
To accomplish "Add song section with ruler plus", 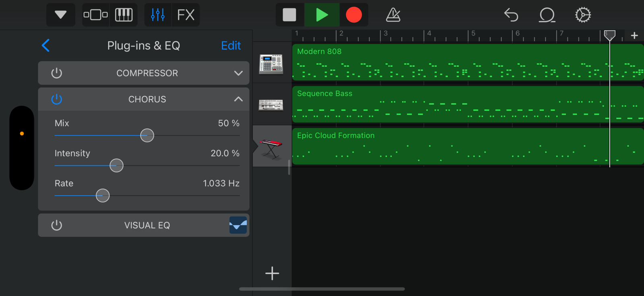I will 634,35.
